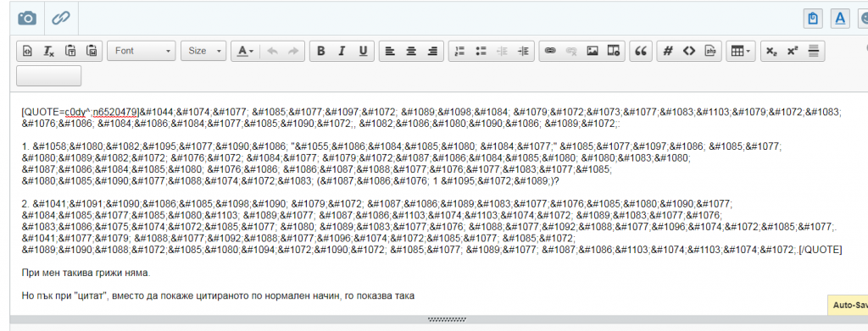The image size is (868, 331).
Task: Toggle italic formatting
Action: 342,51
